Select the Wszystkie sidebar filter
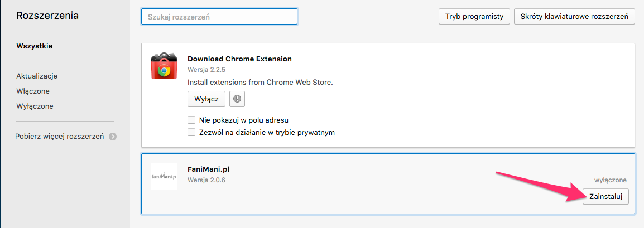 [35, 46]
